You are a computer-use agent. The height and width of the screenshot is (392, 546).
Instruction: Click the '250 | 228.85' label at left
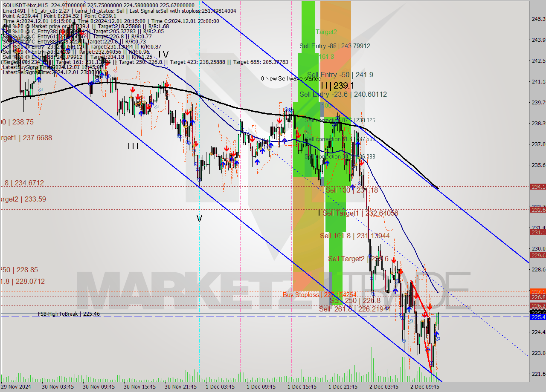pyautogui.click(x=19, y=270)
